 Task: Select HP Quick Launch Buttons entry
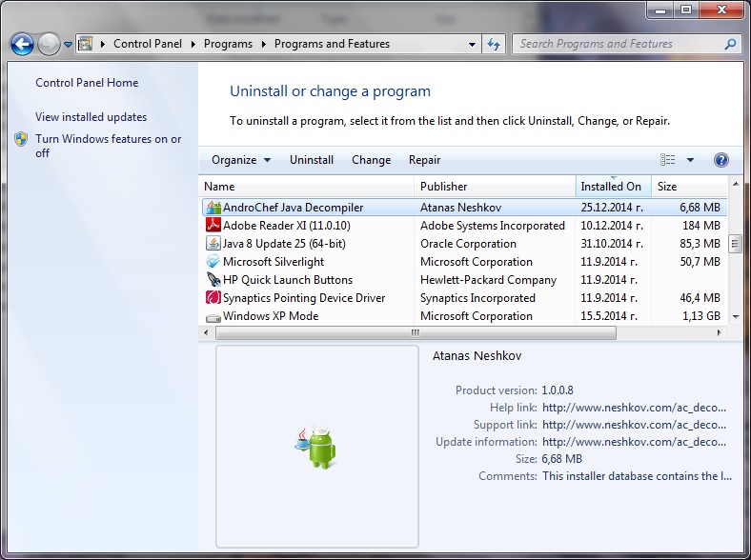pos(288,280)
